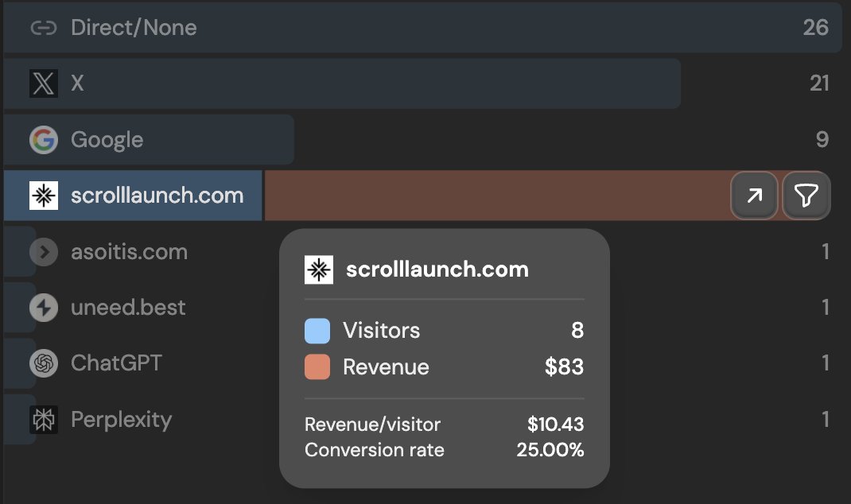Click the blue Visitors legend swatch
Viewport: 851px width, 504px height.
(x=317, y=331)
